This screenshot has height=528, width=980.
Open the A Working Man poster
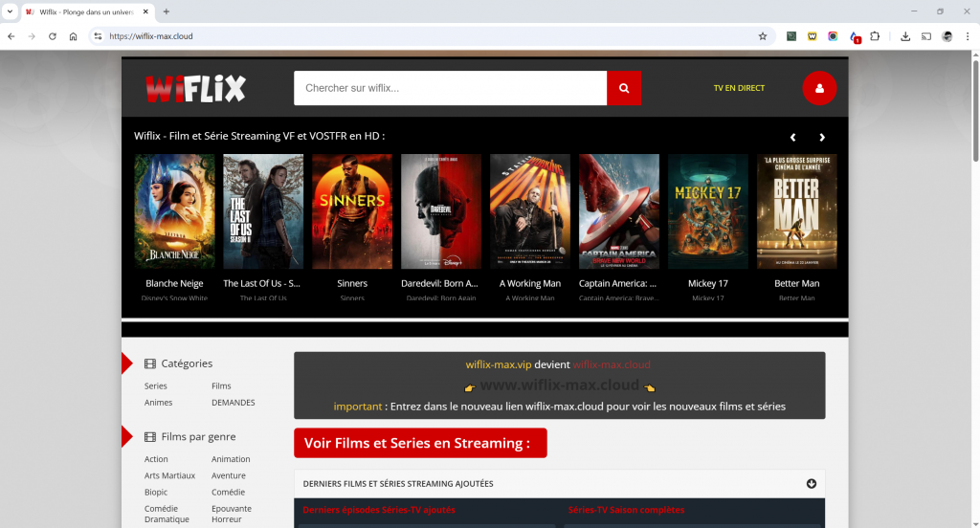point(530,211)
